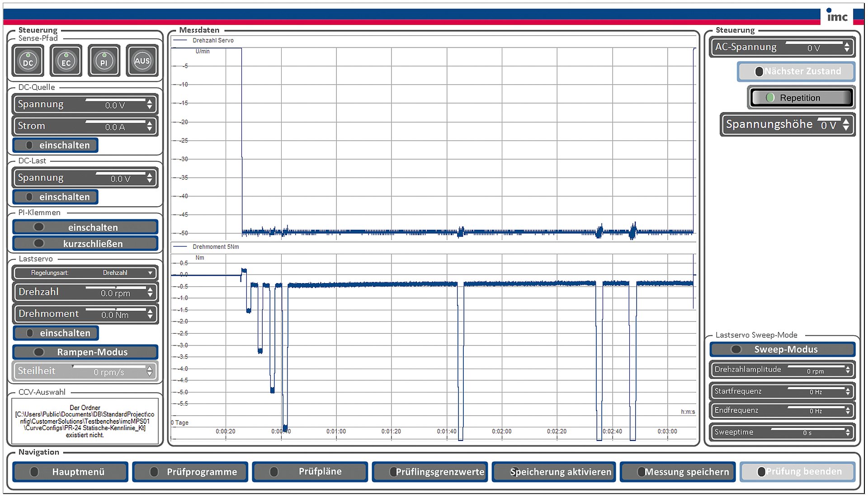Select the EC sense path icon
Screen dimensions: 868x497
(x=66, y=61)
